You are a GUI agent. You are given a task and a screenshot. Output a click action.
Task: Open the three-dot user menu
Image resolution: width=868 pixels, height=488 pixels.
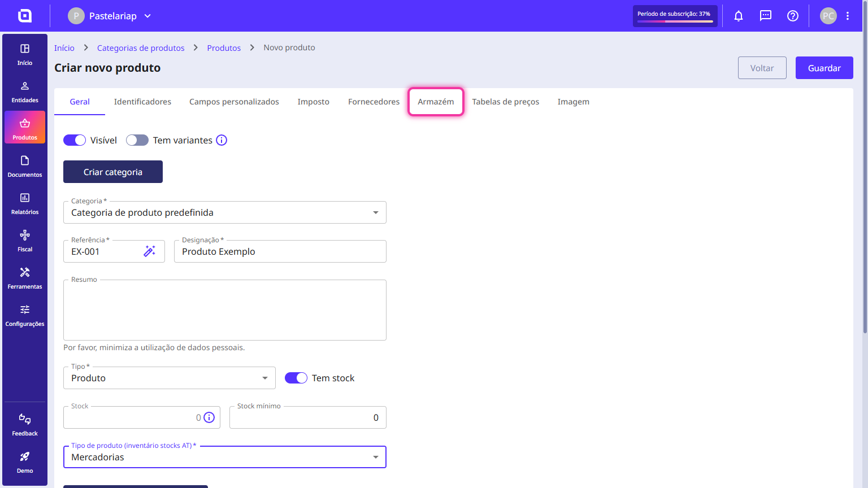(x=848, y=16)
